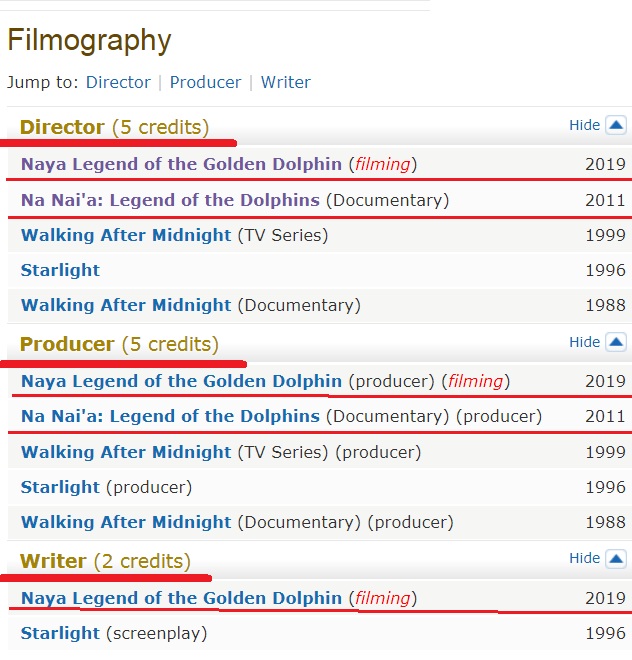Jump to Director section
The height and width of the screenshot is (660, 632).
(x=118, y=82)
